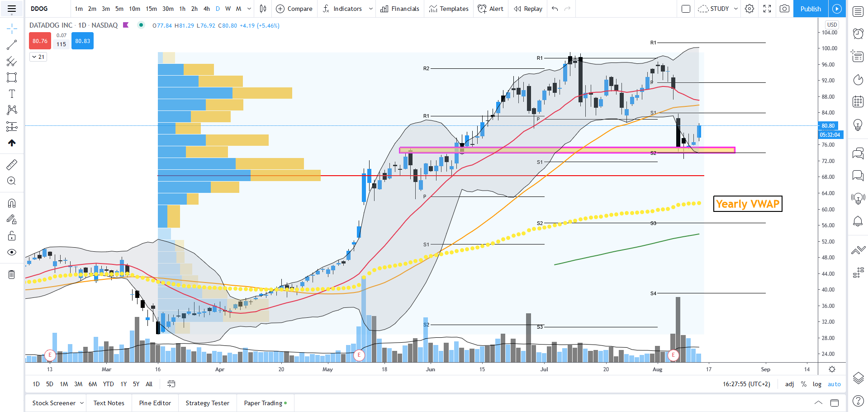Take a chart snapshot with camera icon
This screenshot has height=412, width=868.
[785, 9]
